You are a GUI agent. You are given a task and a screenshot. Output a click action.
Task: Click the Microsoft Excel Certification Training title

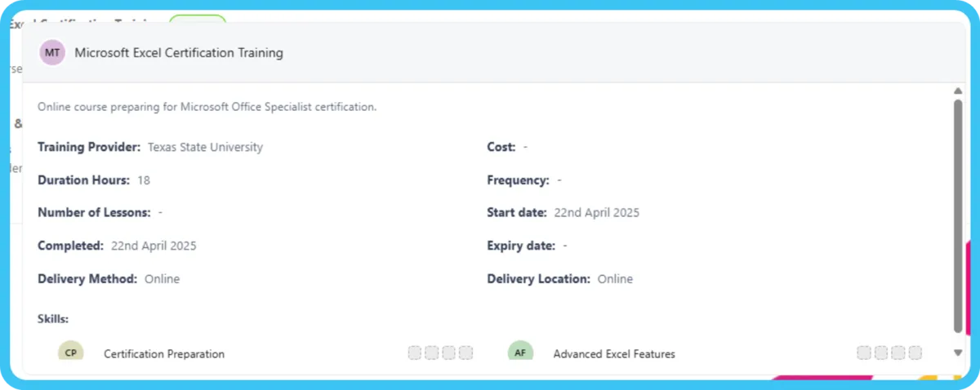coord(179,53)
